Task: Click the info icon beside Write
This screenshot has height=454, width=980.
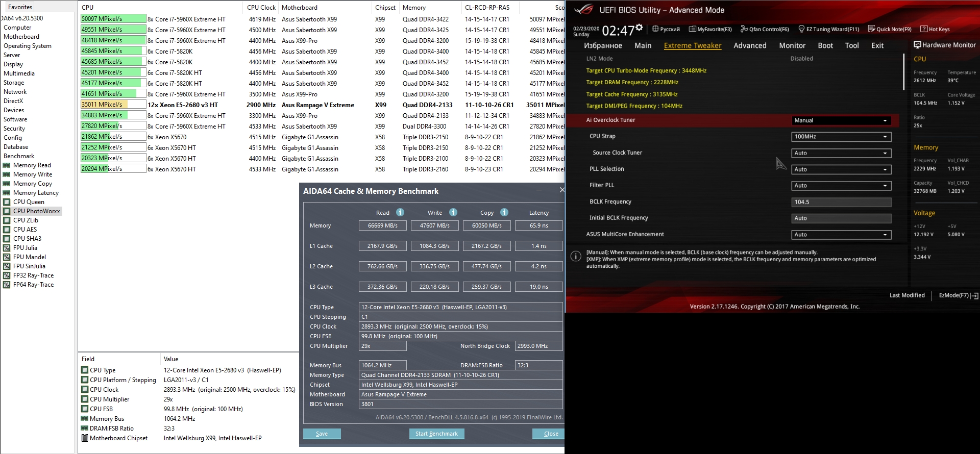Action: pos(453,212)
